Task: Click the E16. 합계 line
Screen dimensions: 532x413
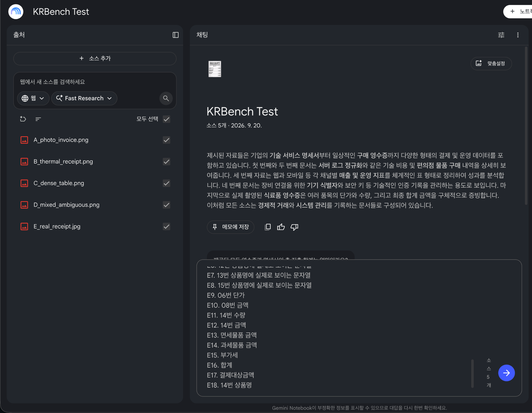Action: coord(219,365)
